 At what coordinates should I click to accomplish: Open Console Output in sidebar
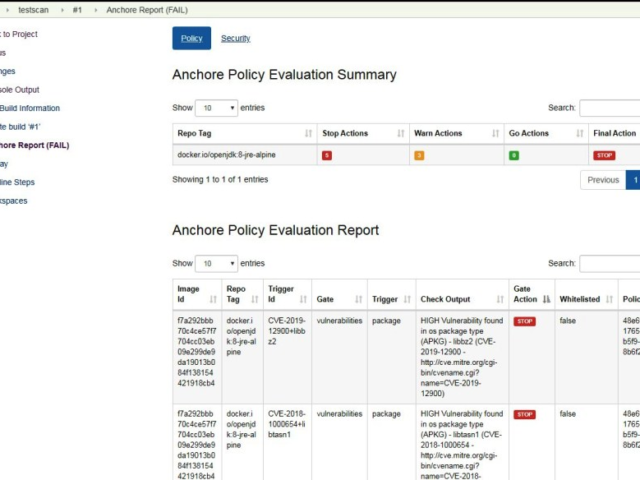(x=20, y=89)
